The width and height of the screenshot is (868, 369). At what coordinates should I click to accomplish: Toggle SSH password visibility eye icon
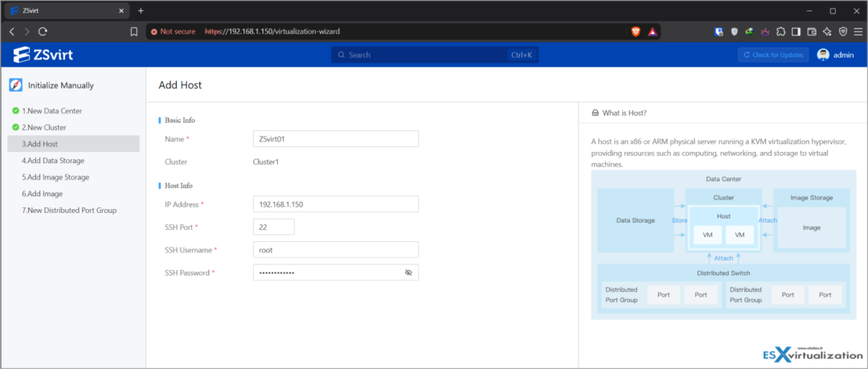pos(408,273)
